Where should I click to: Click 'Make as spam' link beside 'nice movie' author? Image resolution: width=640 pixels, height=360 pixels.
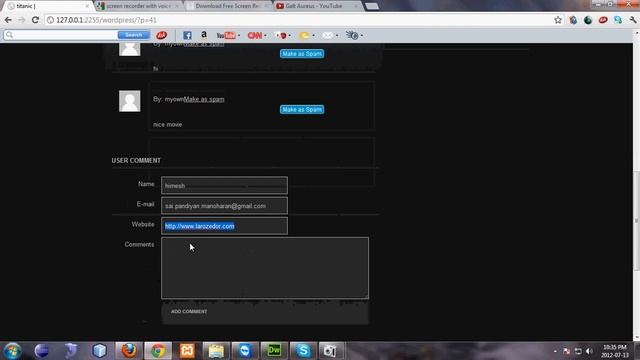(x=204, y=99)
